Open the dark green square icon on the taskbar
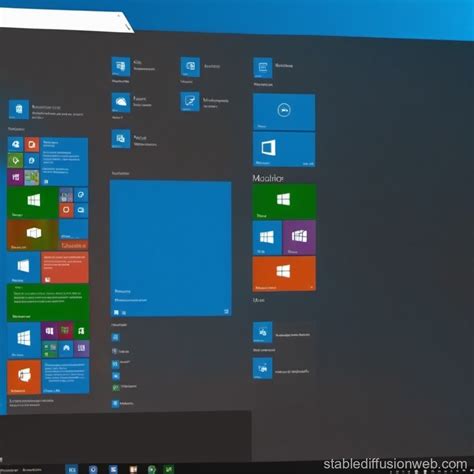Viewport: 474px width, 474px height. click(169, 469)
